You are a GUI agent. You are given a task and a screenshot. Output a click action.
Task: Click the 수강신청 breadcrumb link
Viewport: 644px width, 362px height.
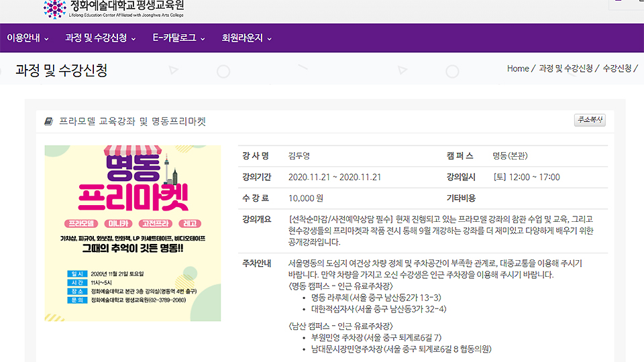click(616, 68)
